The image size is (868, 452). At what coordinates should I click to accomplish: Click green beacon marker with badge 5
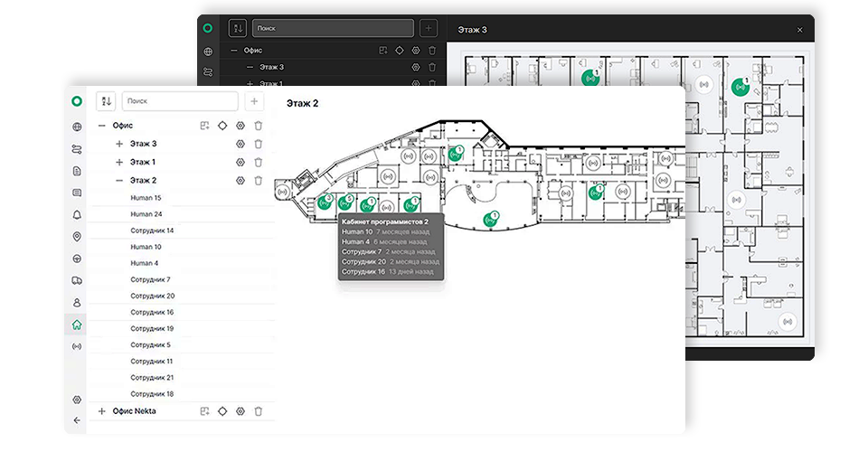[345, 203]
